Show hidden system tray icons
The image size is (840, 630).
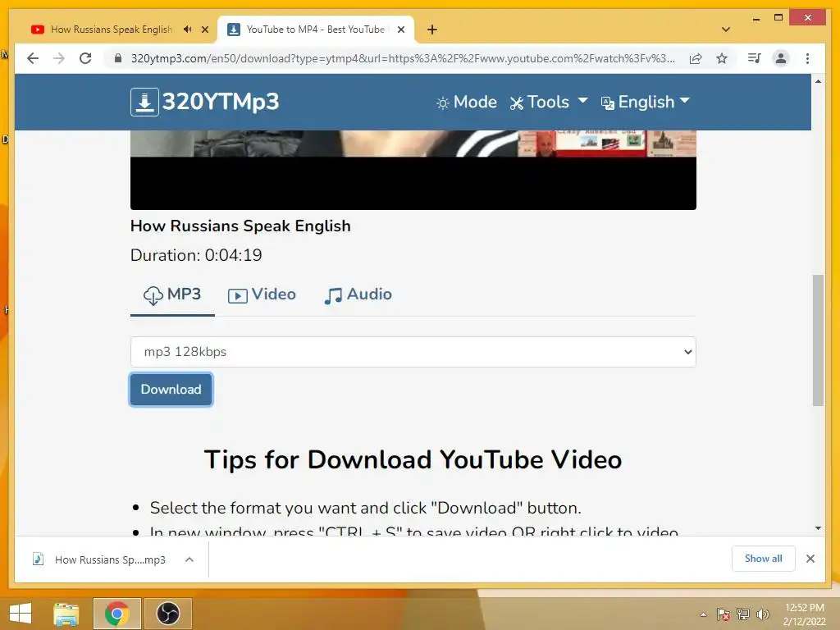pyautogui.click(x=703, y=614)
